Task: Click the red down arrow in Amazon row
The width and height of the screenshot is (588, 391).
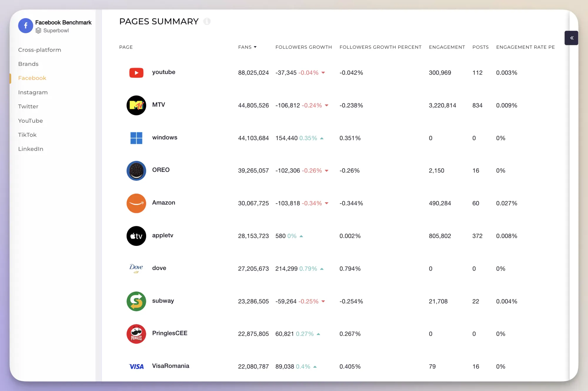Action: pos(327,203)
